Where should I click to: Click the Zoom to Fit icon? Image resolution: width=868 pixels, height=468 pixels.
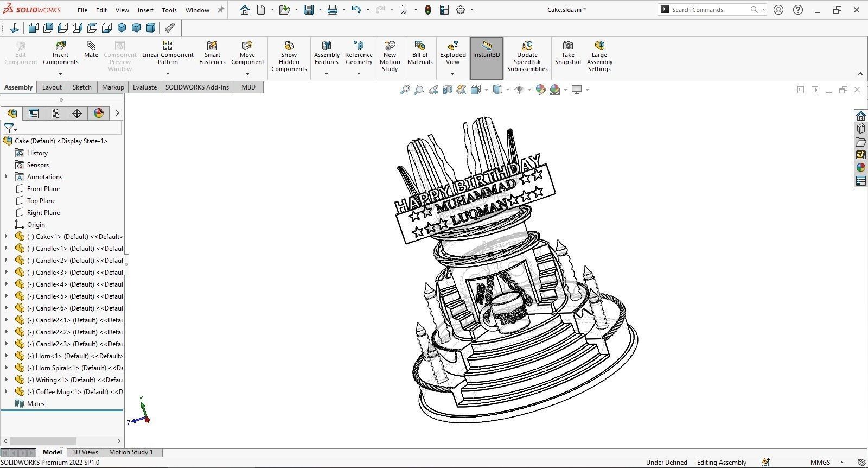pos(405,90)
